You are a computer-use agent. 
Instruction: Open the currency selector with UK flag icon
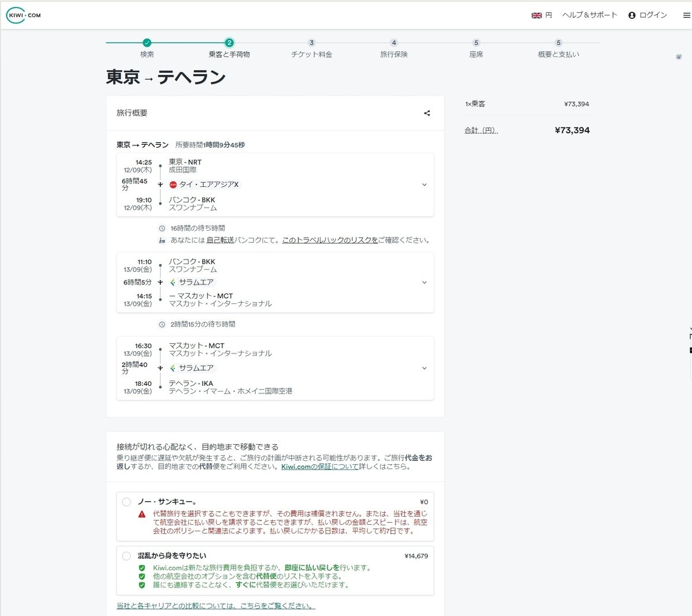541,16
